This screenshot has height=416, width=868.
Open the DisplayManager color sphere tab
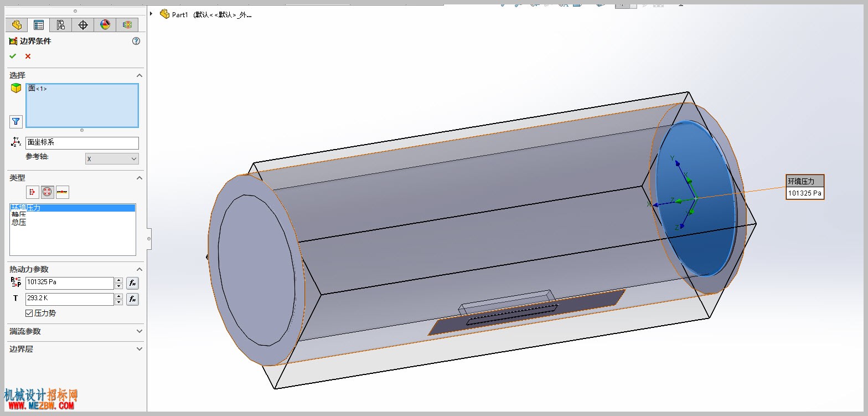[105, 25]
